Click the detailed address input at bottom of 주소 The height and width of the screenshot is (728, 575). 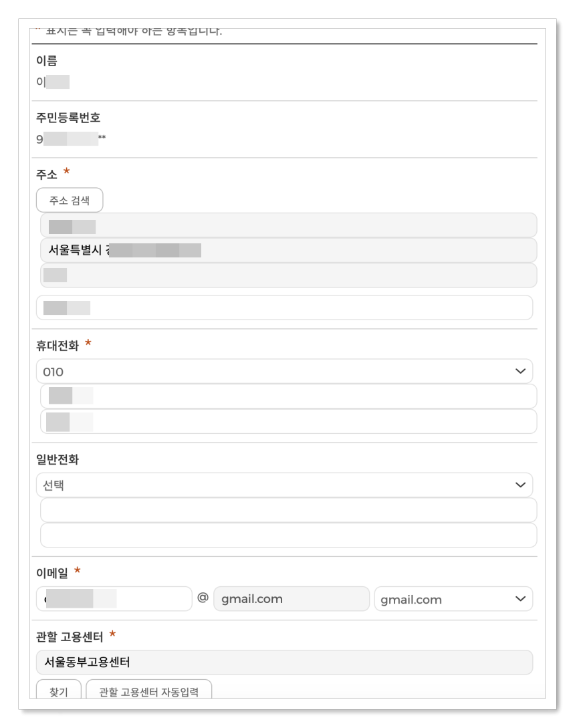[287, 307]
